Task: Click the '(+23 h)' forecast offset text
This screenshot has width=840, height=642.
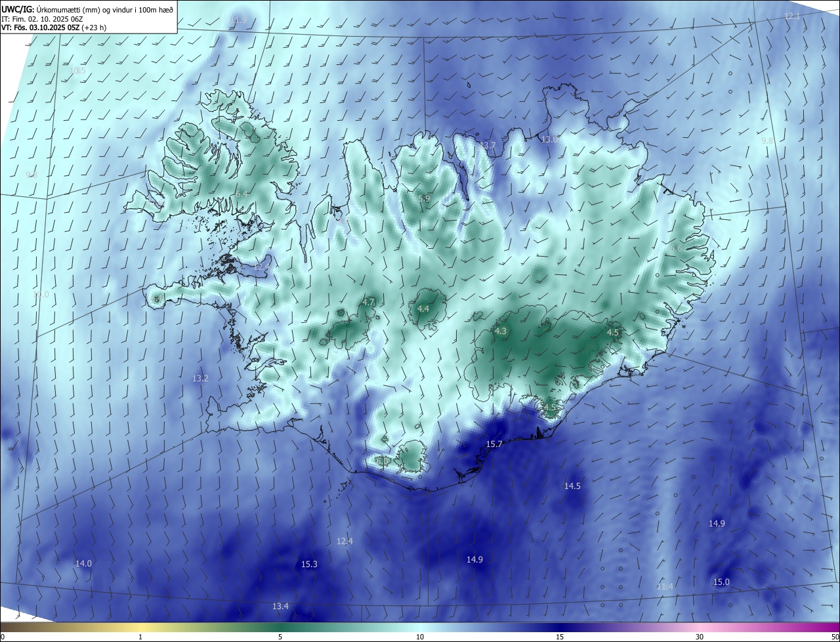Action: point(94,28)
